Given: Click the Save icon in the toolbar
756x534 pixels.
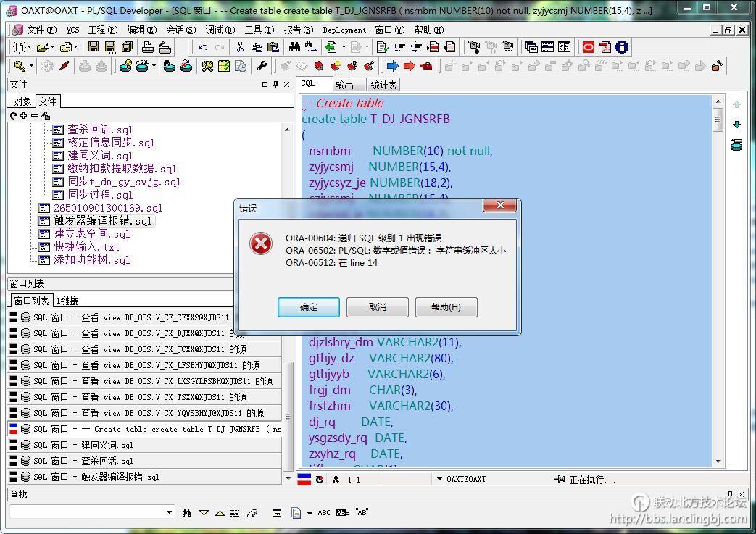Looking at the screenshot, I should [94, 47].
